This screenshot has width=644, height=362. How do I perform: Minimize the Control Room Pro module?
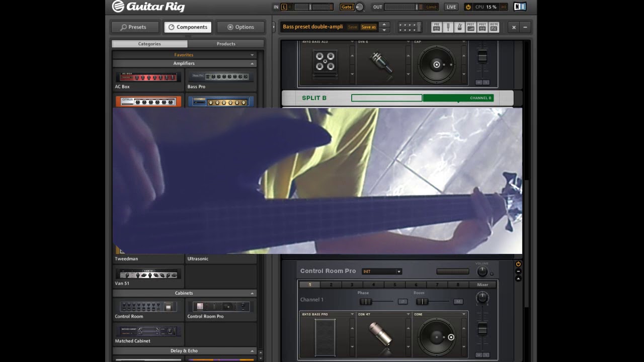(518, 271)
